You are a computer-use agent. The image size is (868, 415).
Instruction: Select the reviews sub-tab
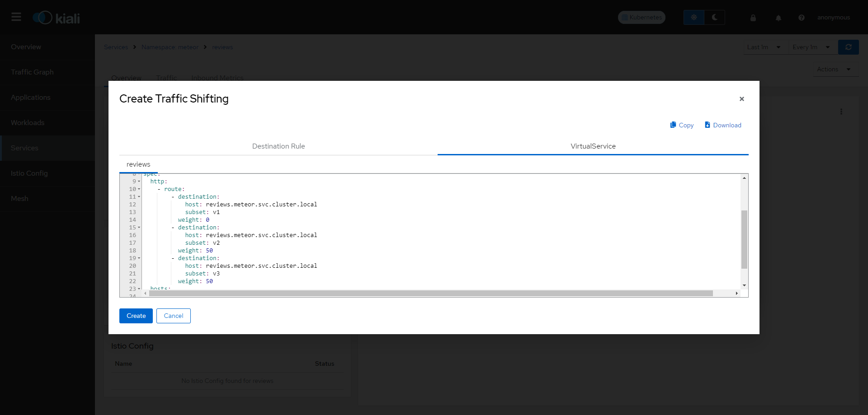[x=138, y=164]
